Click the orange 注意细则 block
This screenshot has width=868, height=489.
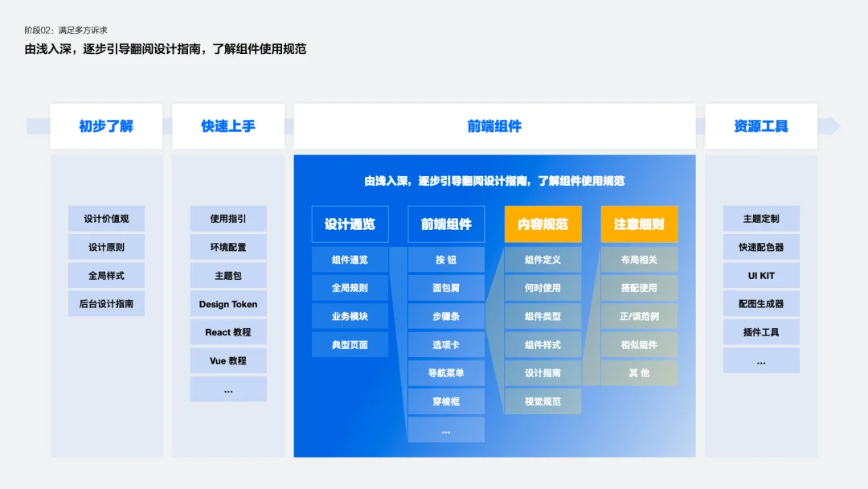(x=639, y=224)
